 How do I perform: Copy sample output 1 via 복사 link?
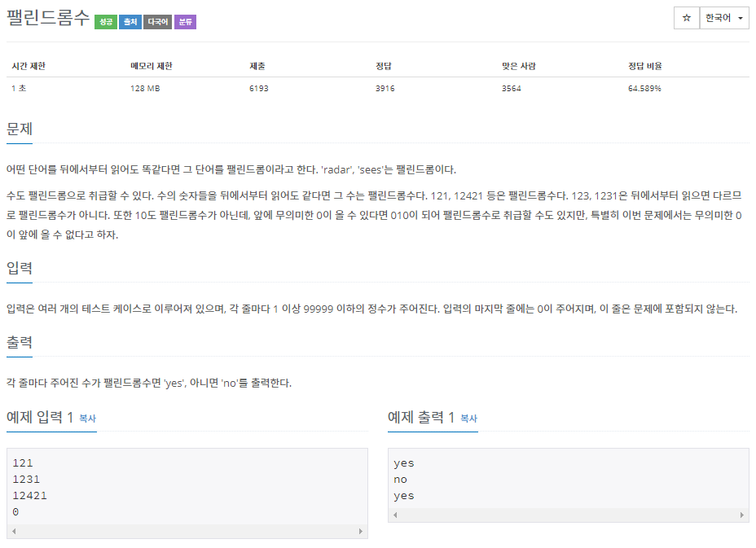point(468,419)
